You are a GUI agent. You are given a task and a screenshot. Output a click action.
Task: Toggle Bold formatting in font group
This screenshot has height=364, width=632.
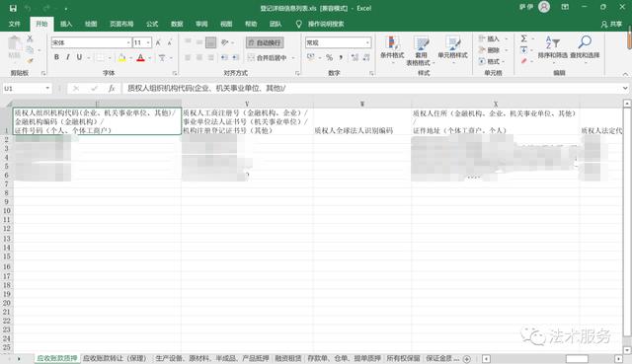coord(56,57)
